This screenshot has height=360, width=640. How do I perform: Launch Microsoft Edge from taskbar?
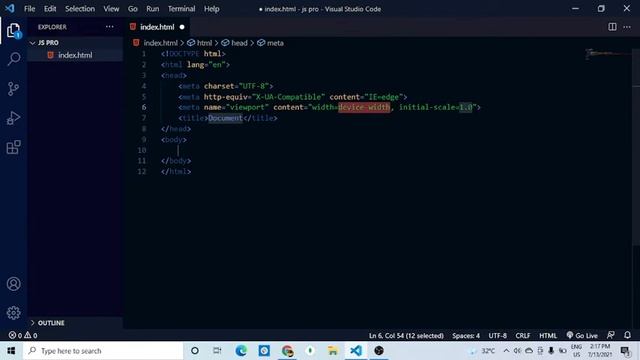[x=241, y=351]
